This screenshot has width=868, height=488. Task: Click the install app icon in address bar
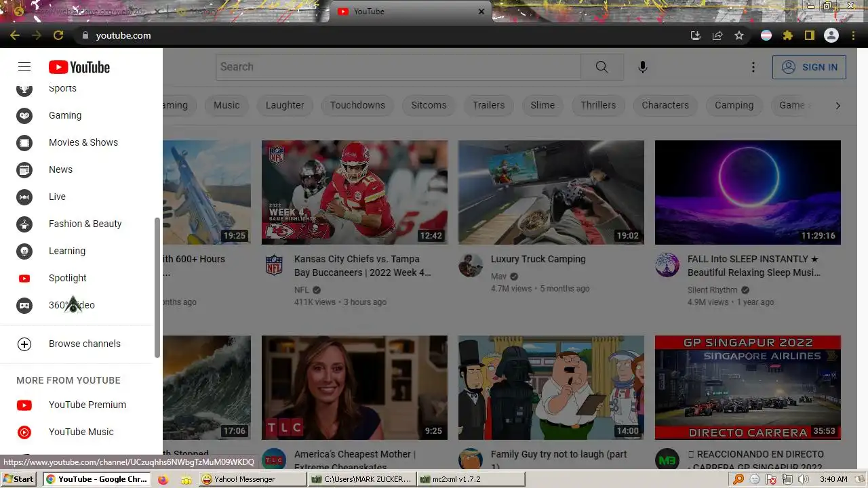(696, 35)
